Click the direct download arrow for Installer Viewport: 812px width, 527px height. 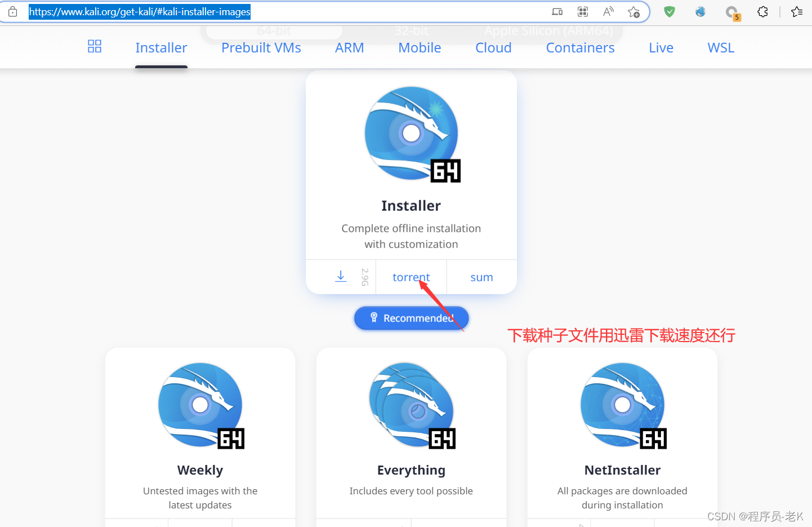(x=341, y=276)
